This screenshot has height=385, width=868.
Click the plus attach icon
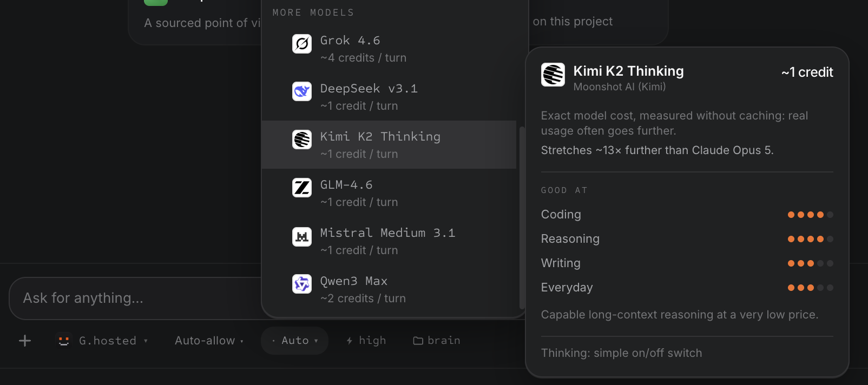click(25, 341)
